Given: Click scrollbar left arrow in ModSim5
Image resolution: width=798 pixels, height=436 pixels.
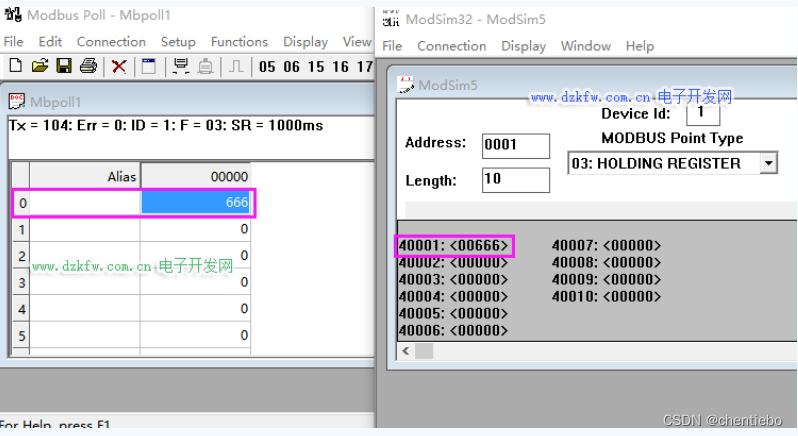Looking at the screenshot, I should (406, 351).
